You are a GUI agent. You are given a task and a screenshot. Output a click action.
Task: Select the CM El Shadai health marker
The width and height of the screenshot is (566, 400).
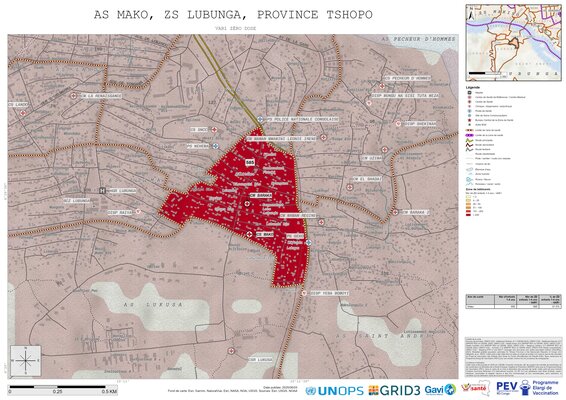349,187
